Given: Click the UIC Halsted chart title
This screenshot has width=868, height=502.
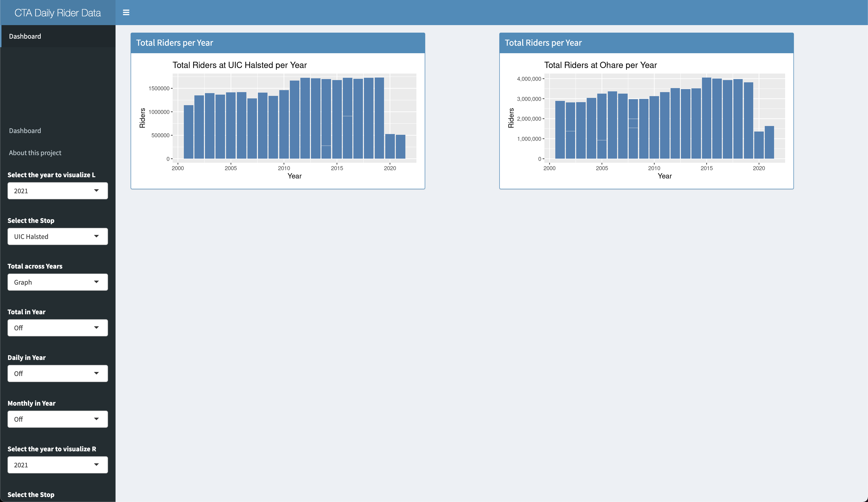Looking at the screenshot, I should tap(239, 65).
